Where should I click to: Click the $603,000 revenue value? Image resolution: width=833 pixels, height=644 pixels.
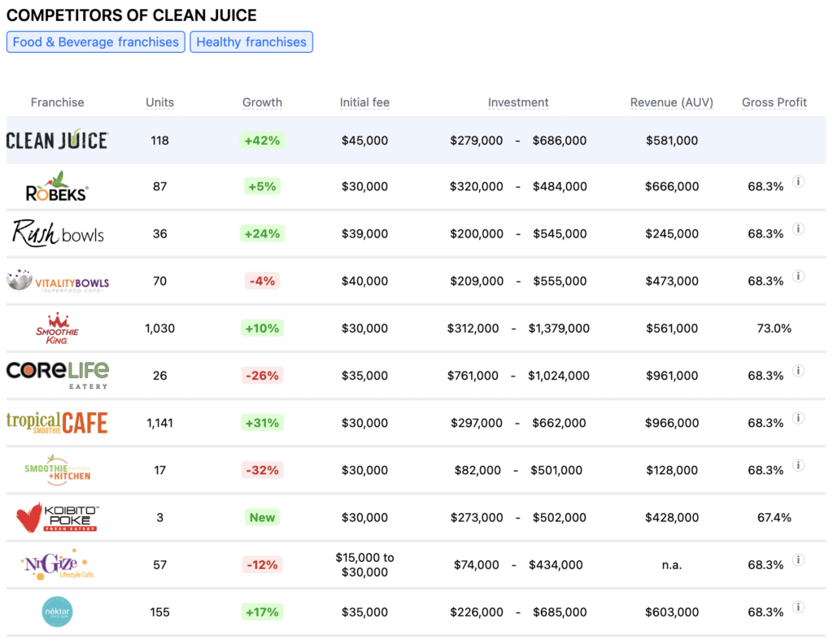pos(671,611)
